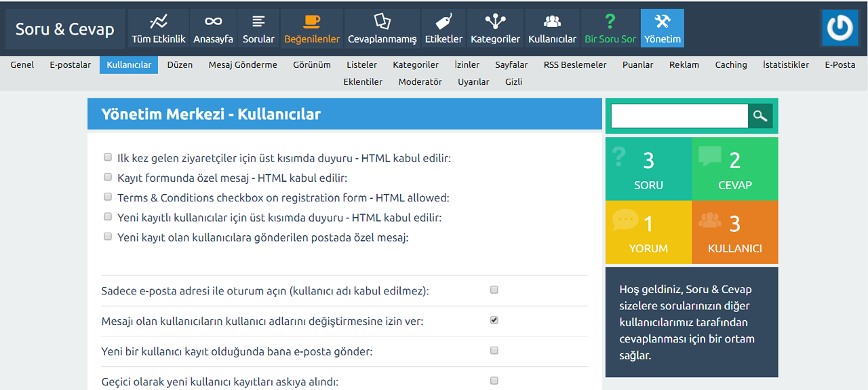Viewport: 868px width, 390px height.
Task: Click the power logout icon
Action: [840, 28]
